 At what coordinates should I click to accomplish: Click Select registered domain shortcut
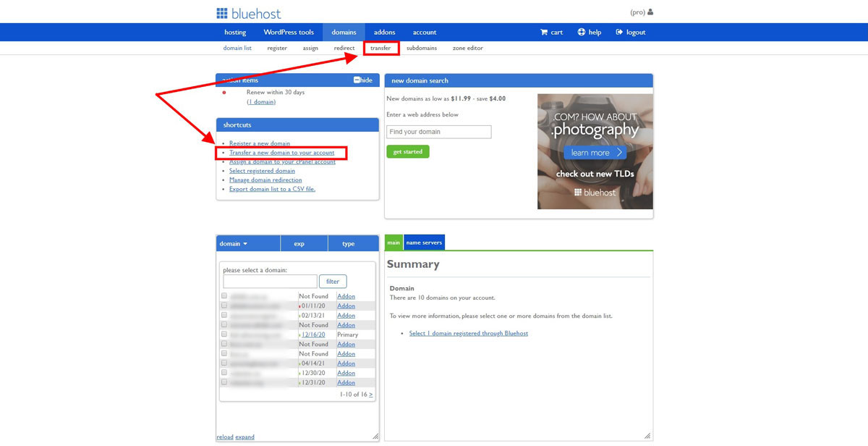point(262,171)
